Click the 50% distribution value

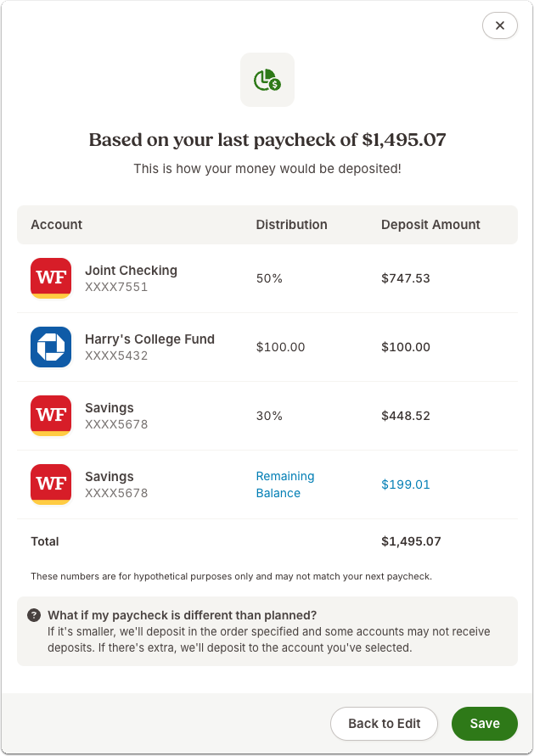coord(269,278)
